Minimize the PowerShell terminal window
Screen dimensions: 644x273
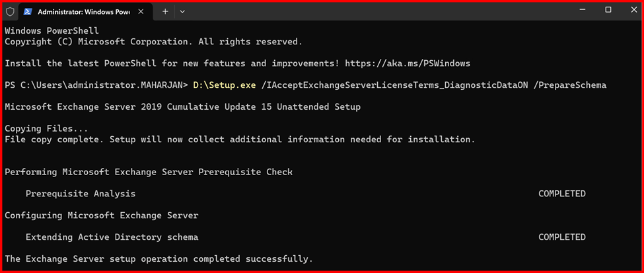(x=583, y=10)
